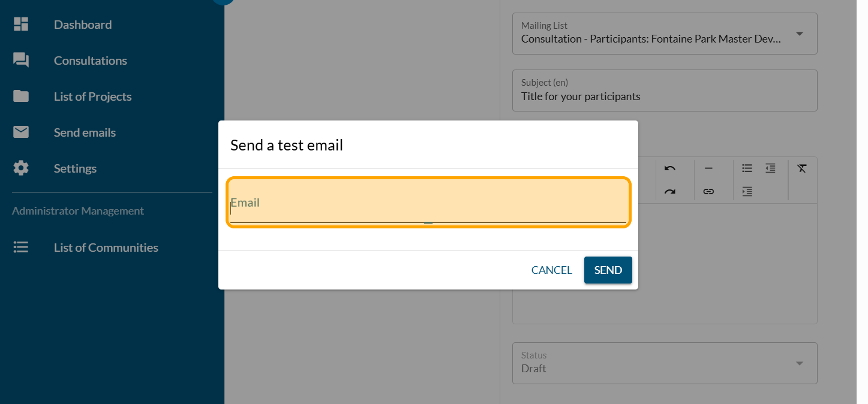This screenshot has width=868, height=404.
Task: Click the Subject (en) text field
Action: pyautogui.click(x=664, y=97)
